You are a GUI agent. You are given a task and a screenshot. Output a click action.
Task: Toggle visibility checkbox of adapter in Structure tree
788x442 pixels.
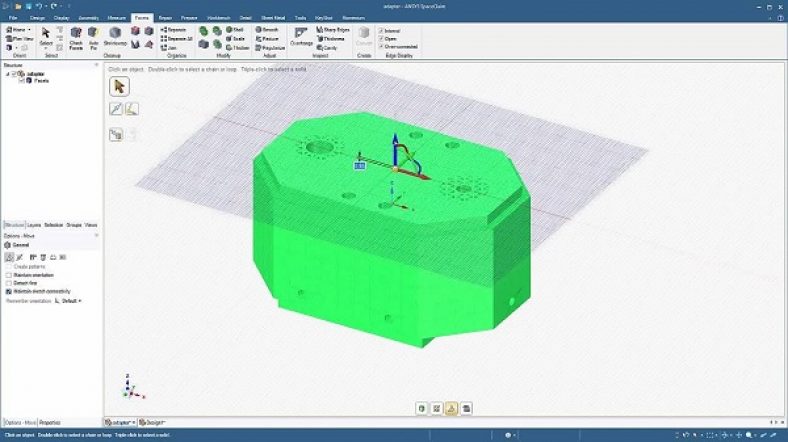[15, 74]
